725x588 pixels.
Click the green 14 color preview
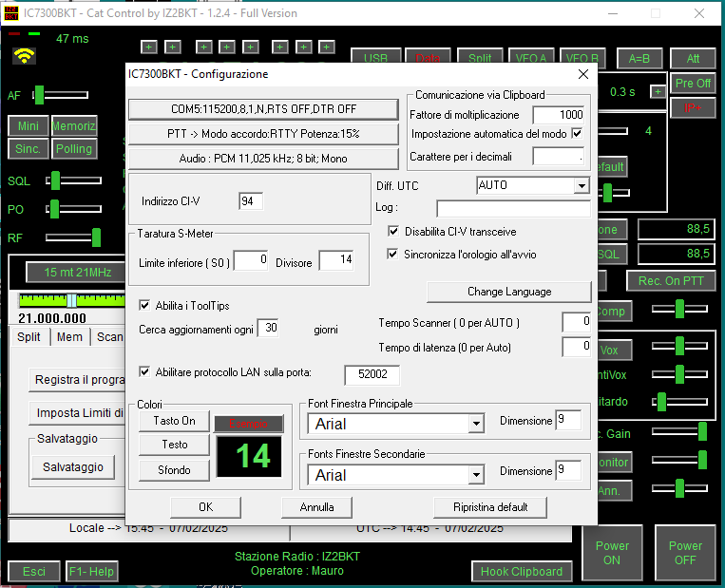(x=249, y=456)
